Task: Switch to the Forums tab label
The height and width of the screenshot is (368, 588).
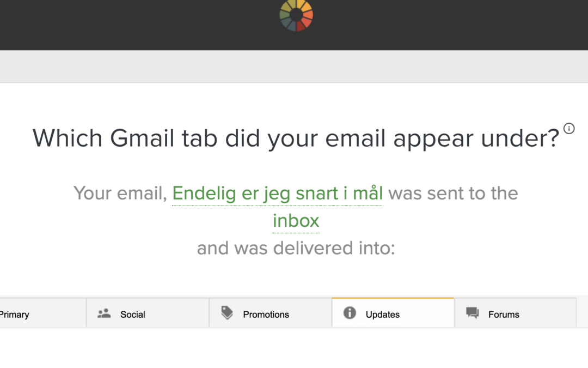Action: (504, 315)
